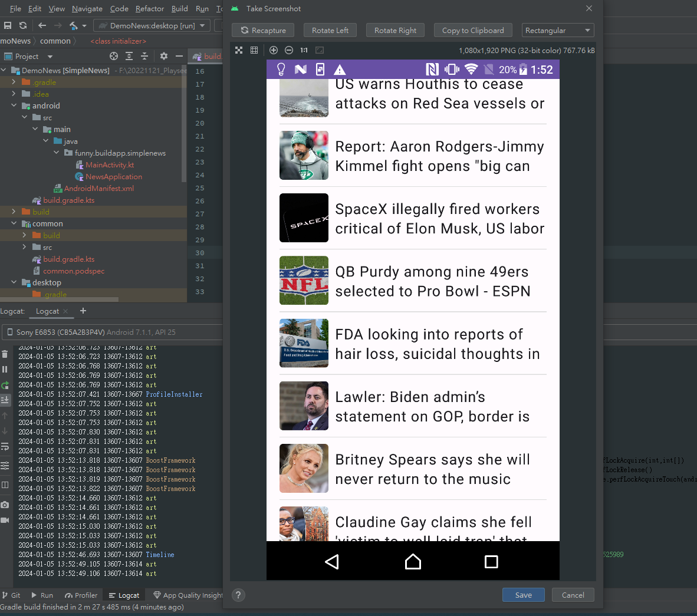
Task: Set screenshot preview to 1:1 actual size
Action: point(304,50)
